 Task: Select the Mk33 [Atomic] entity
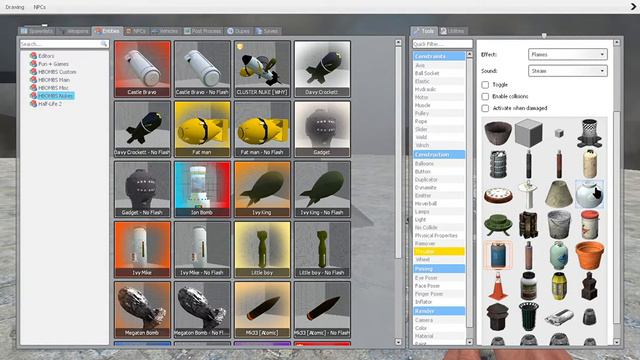tap(262, 309)
